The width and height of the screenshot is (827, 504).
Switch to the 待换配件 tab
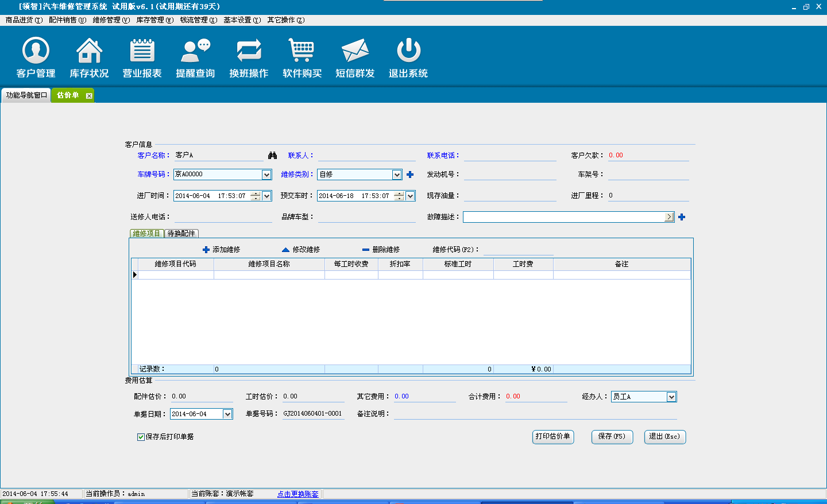coord(181,234)
